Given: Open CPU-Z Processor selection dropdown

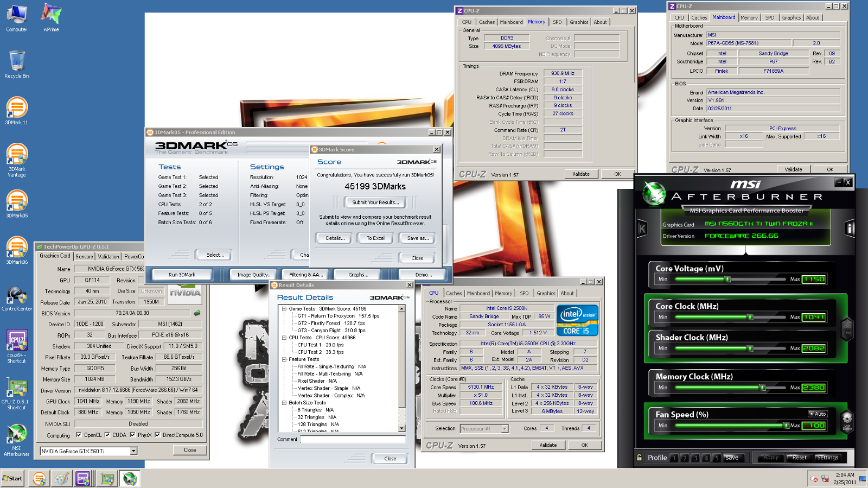Looking at the screenshot, I should 505,429.
